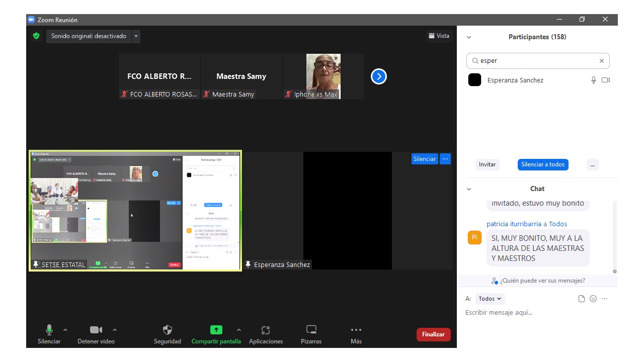
Task: Attach a file in chat
Action: coord(582,299)
